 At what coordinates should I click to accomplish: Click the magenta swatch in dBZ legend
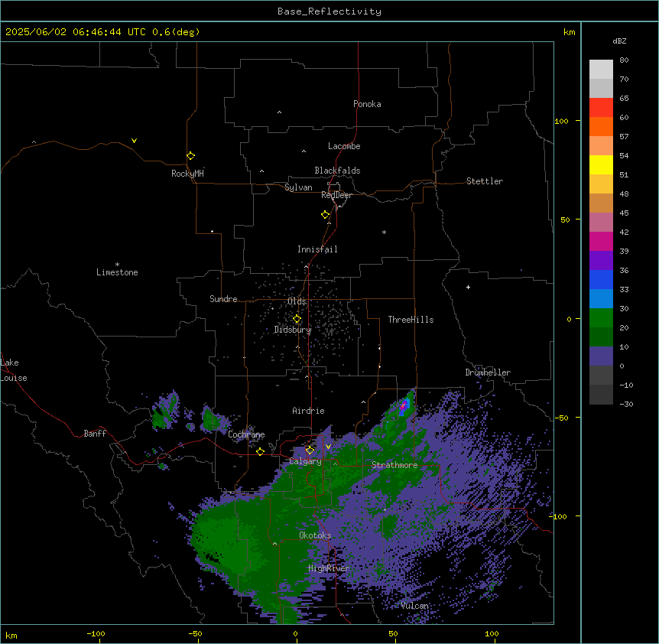click(601, 241)
